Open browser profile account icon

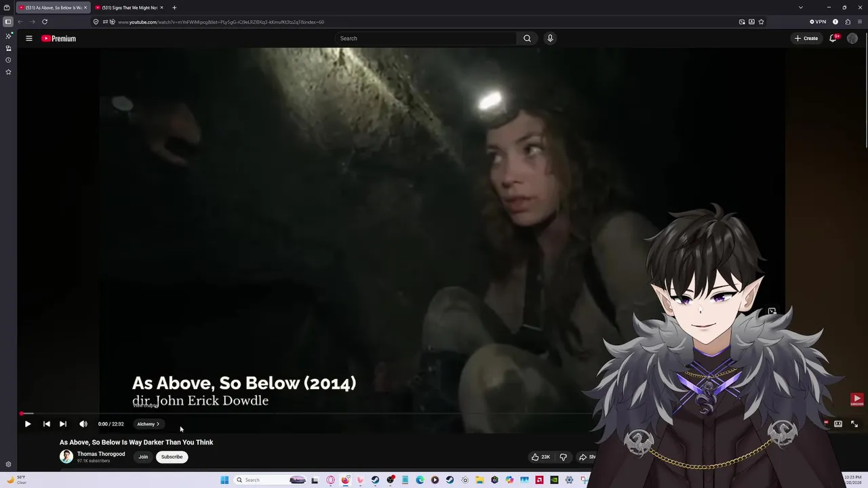[835, 22]
